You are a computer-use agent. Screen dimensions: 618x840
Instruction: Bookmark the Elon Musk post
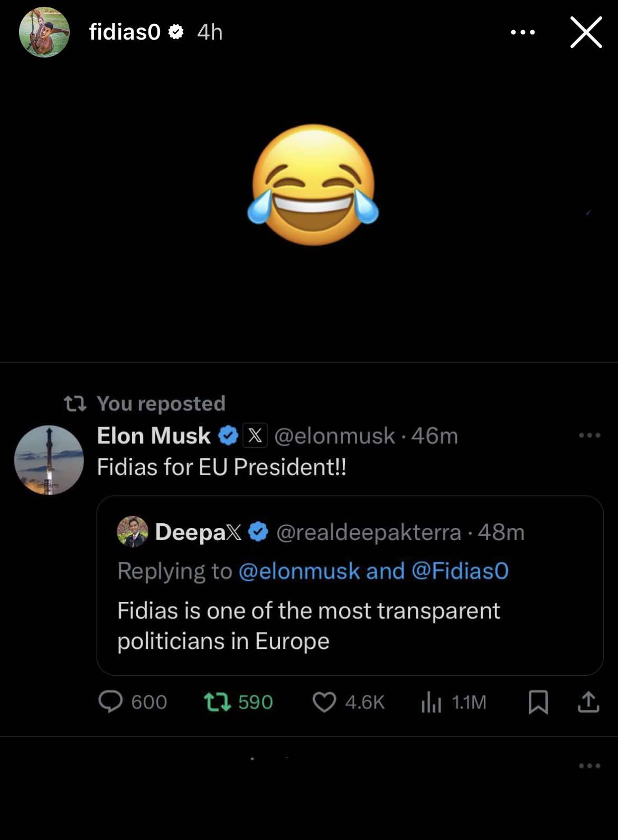coord(538,703)
